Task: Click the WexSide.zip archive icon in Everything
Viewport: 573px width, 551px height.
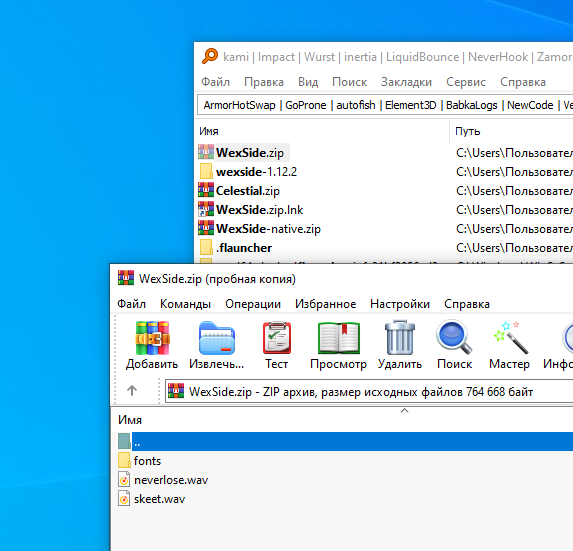Action: pyautogui.click(x=206, y=152)
